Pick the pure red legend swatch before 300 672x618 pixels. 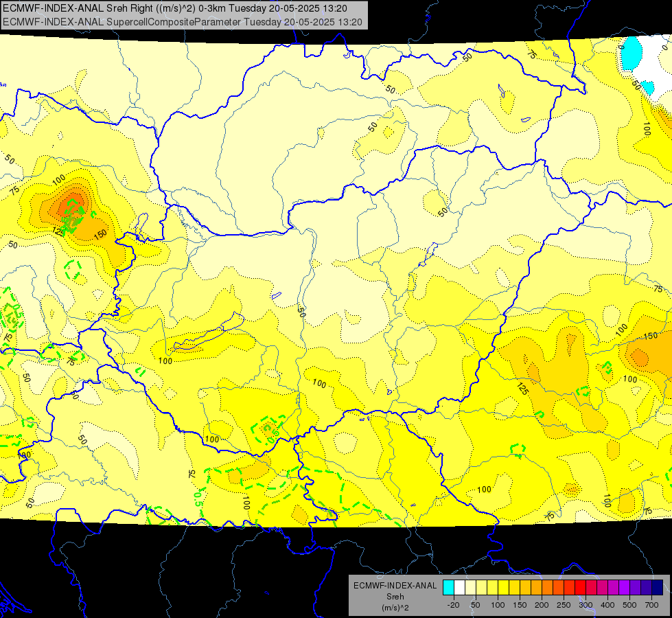(x=581, y=588)
